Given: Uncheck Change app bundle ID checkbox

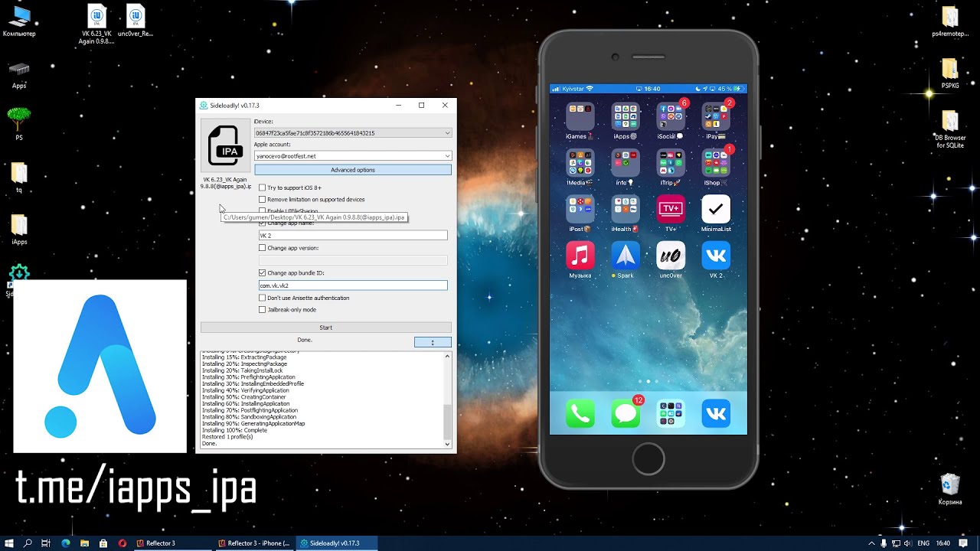Looking at the screenshot, I should pyautogui.click(x=262, y=273).
